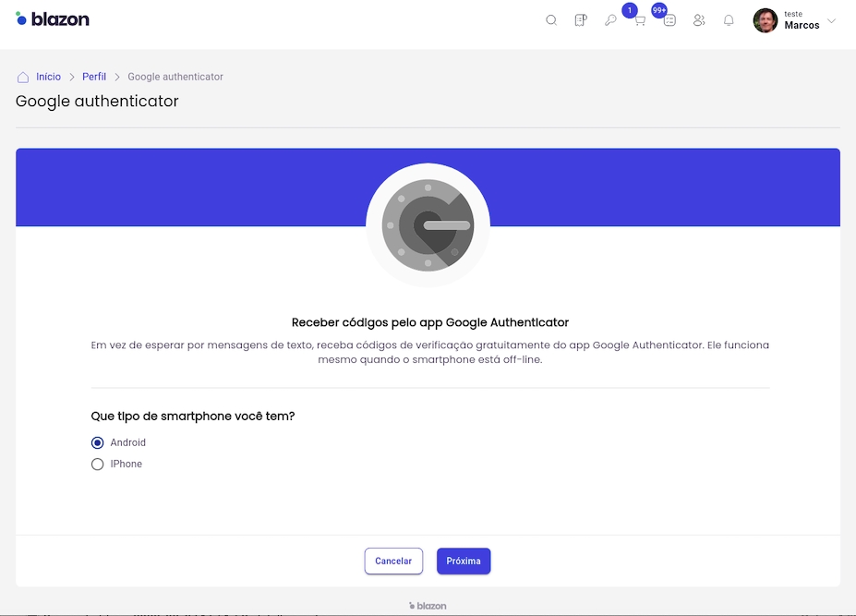Viewport: 856px width, 616px height.
Task: Navigate to Perfil in the breadcrumb
Action: (94, 77)
